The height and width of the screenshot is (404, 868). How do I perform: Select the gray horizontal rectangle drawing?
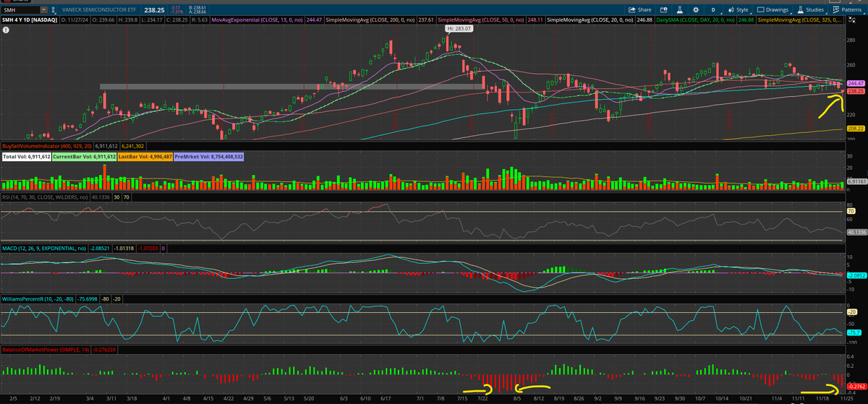[x=292, y=87]
